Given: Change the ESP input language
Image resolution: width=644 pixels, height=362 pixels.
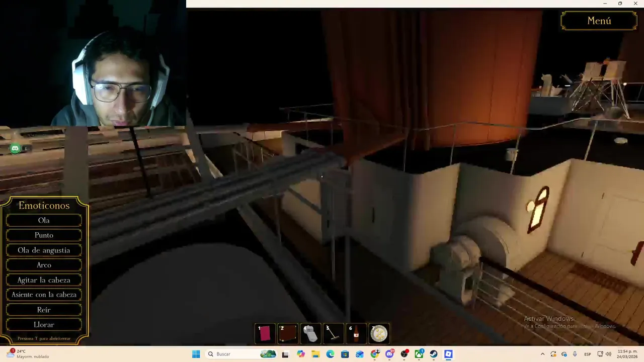Looking at the screenshot, I should tap(587, 354).
